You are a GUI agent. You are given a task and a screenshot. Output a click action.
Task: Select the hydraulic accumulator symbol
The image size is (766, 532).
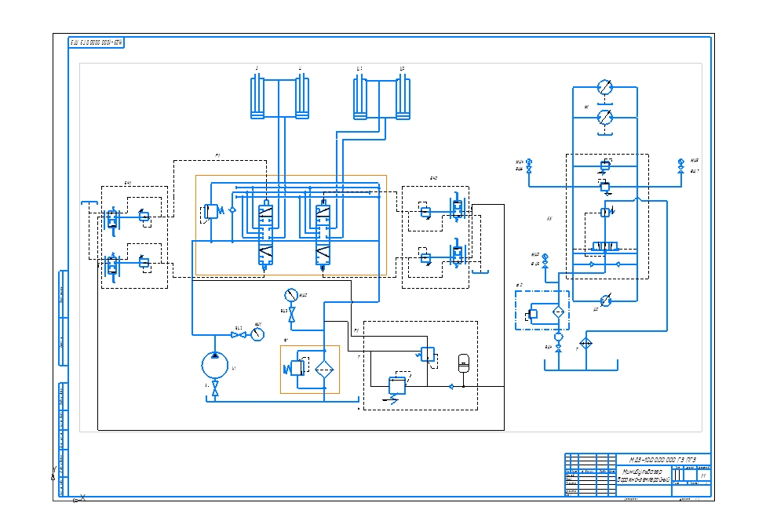464,363
